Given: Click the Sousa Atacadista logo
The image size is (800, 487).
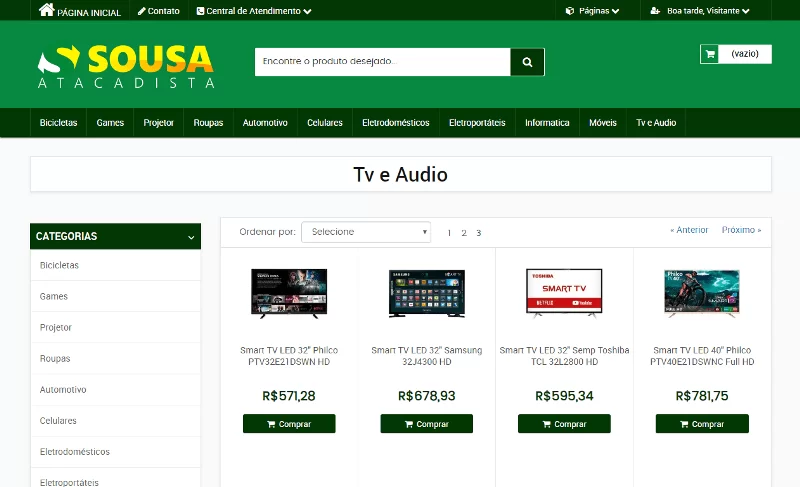Looking at the screenshot, I should pyautogui.click(x=126, y=67).
